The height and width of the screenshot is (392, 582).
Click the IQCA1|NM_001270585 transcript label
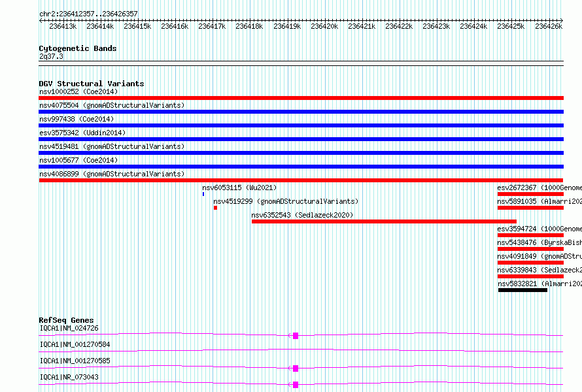pos(75,361)
